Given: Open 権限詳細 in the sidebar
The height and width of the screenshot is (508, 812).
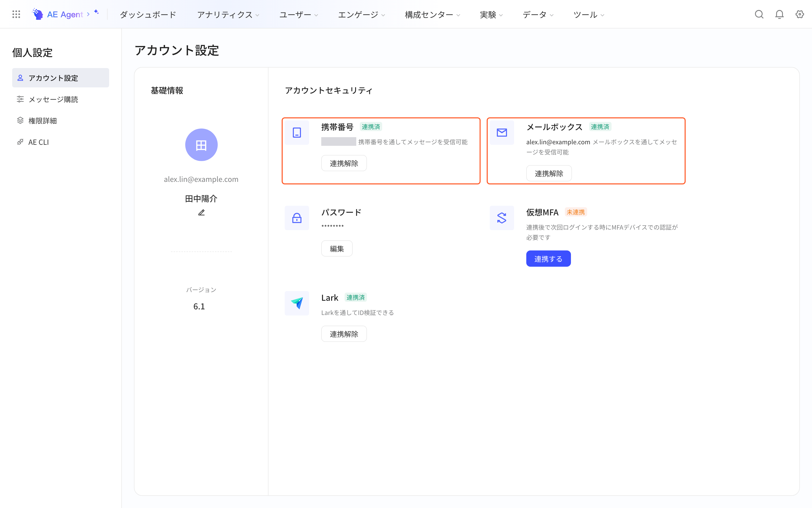Looking at the screenshot, I should click(x=60, y=120).
